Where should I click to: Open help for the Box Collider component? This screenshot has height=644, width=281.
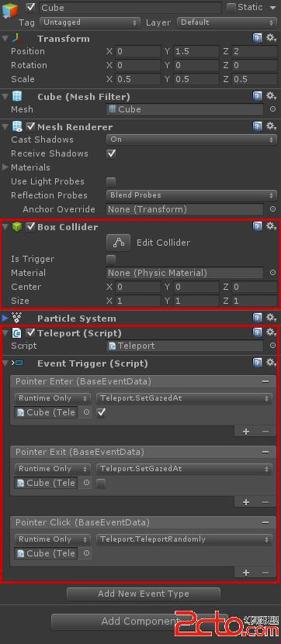tap(258, 227)
